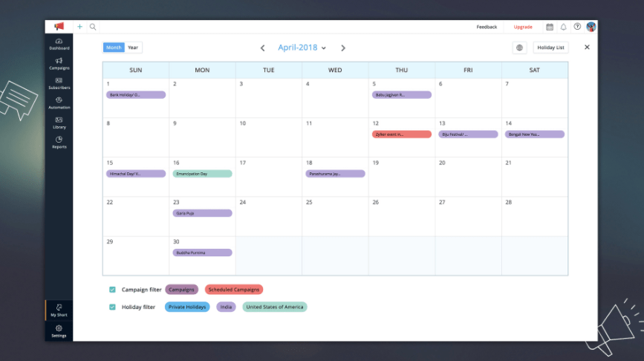Screen dimensions: 644x361
Task: Open the user profile avatar
Action: click(591, 27)
